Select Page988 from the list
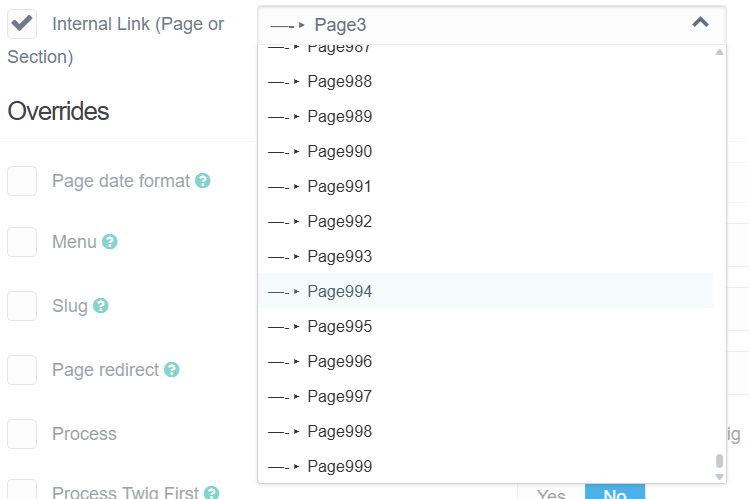The width and height of the screenshot is (749, 499). (x=485, y=81)
